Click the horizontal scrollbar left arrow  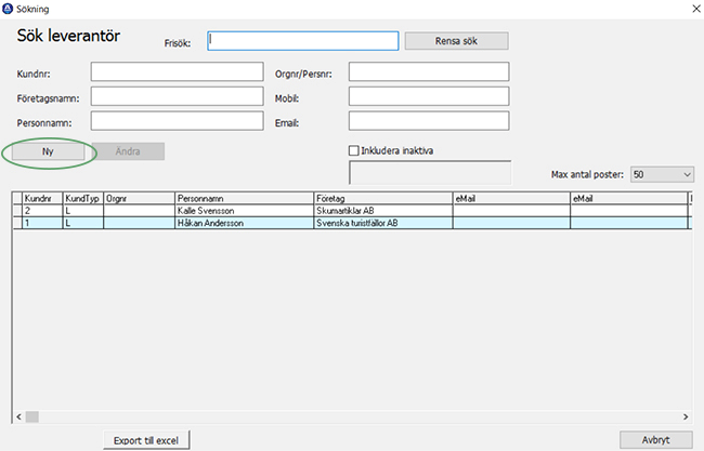(x=19, y=417)
